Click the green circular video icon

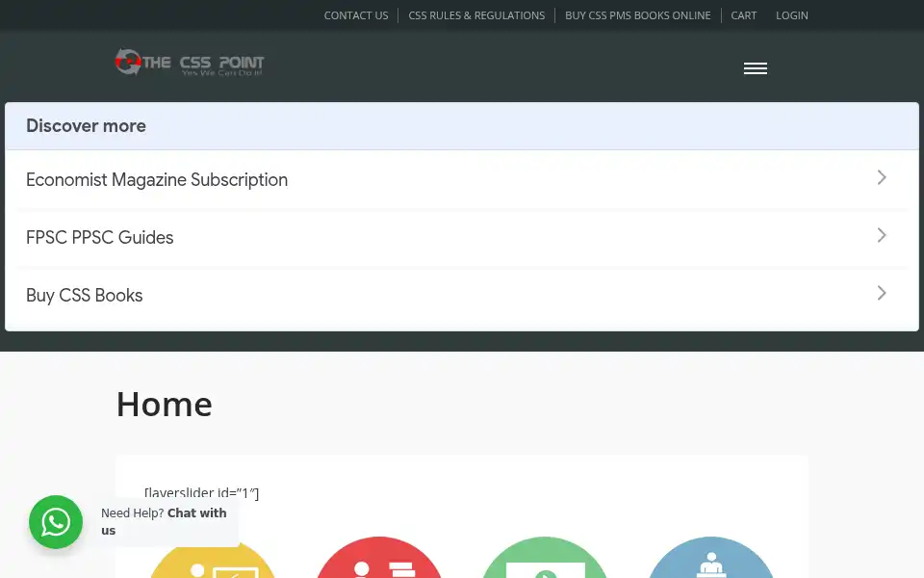coord(545,558)
